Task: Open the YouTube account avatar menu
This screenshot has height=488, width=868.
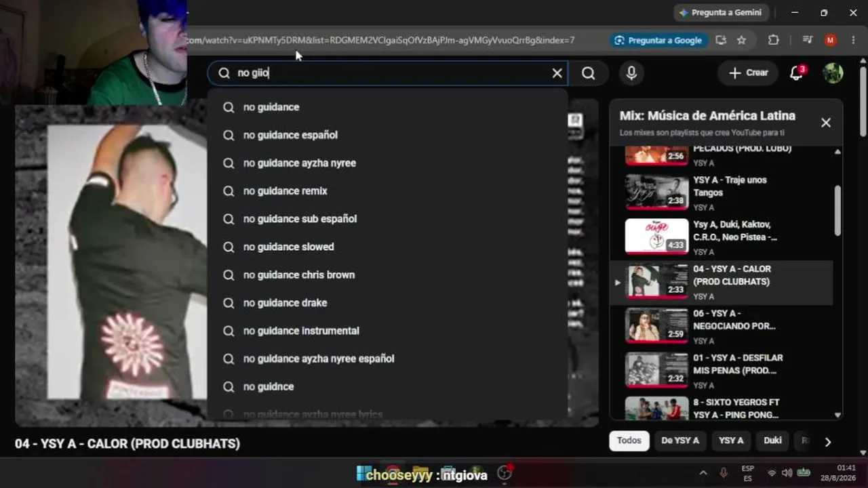Action: (x=833, y=73)
